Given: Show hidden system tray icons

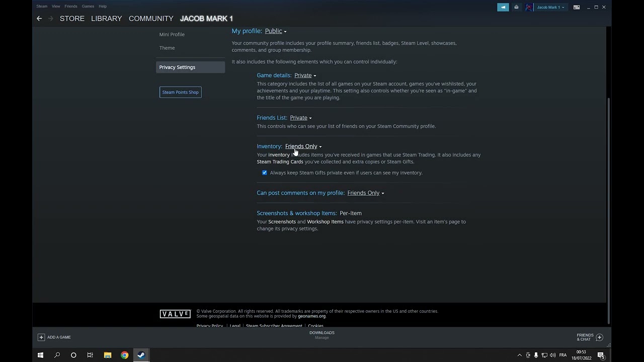Looking at the screenshot, I should click(520, 355).
